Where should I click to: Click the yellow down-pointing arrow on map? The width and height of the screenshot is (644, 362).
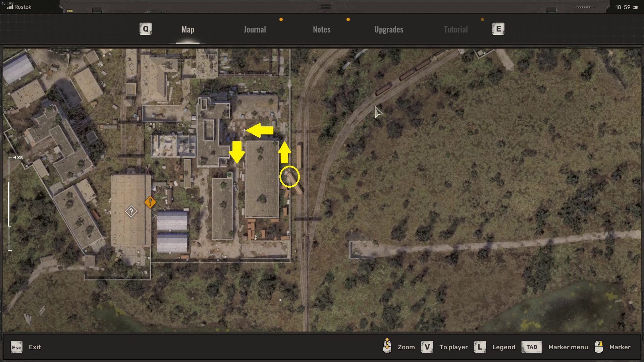tap(237, 152)
